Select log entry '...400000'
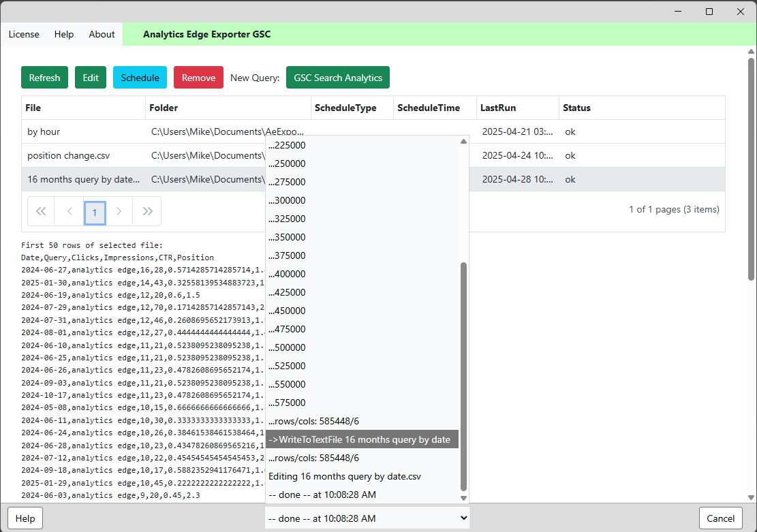Screen dimensions: 757x532 click(362, 274)
